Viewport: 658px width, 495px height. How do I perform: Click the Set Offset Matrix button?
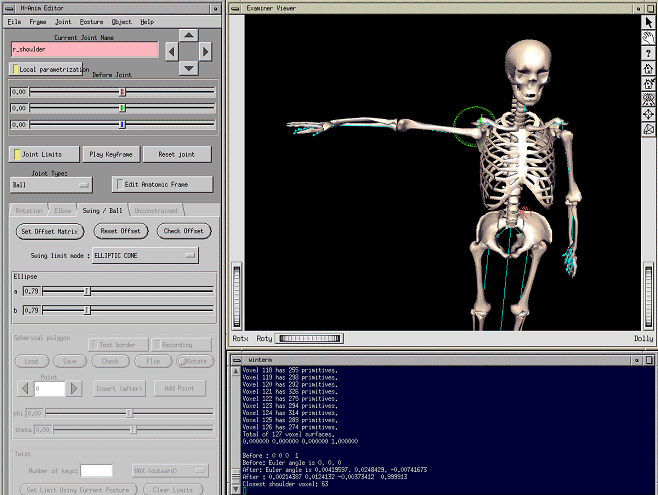point(50,231)
